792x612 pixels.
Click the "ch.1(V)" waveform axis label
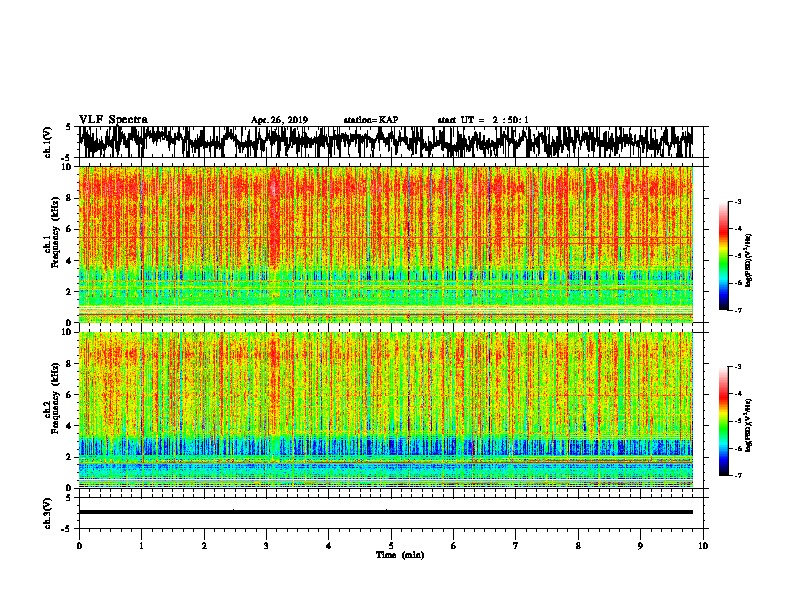48,142
